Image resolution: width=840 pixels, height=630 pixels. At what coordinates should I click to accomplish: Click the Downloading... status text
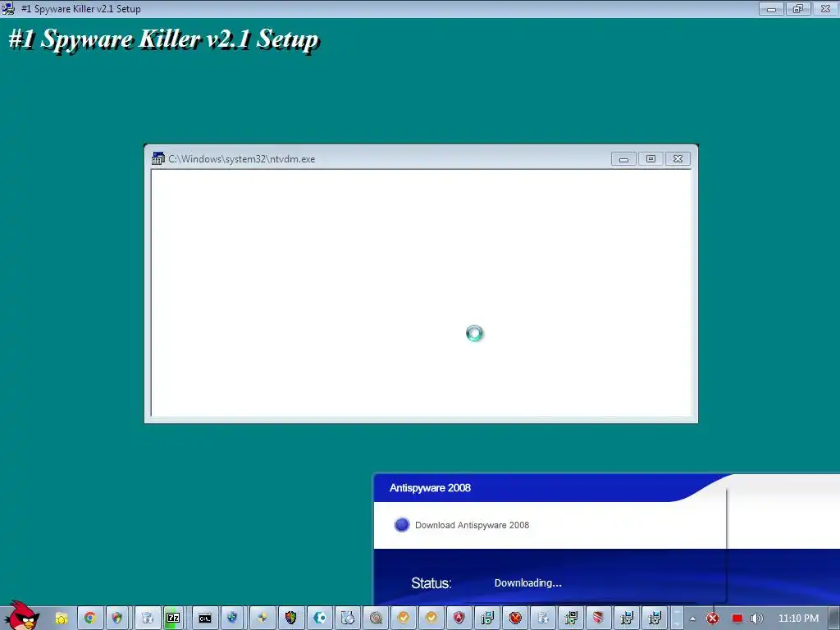(527, 583)
